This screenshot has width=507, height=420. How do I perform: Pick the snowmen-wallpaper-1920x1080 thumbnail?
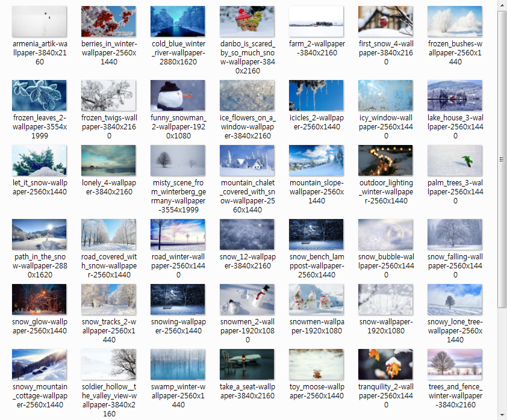[316, 300]
